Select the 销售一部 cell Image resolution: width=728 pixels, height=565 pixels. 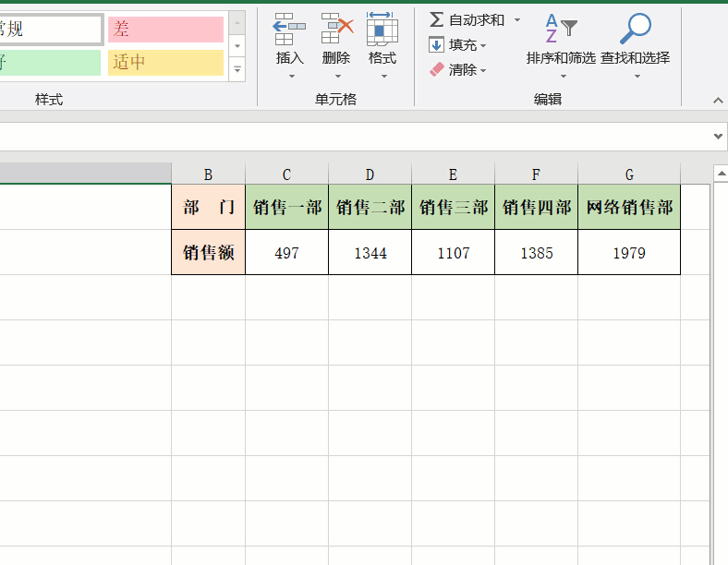pos(287,207)
